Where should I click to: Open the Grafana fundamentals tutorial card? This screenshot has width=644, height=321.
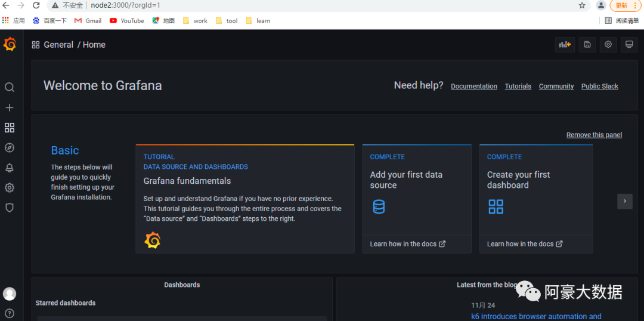point(245,199)
